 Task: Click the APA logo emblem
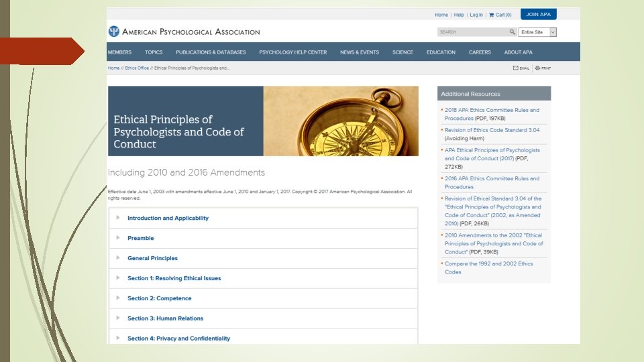click(114, 32)
